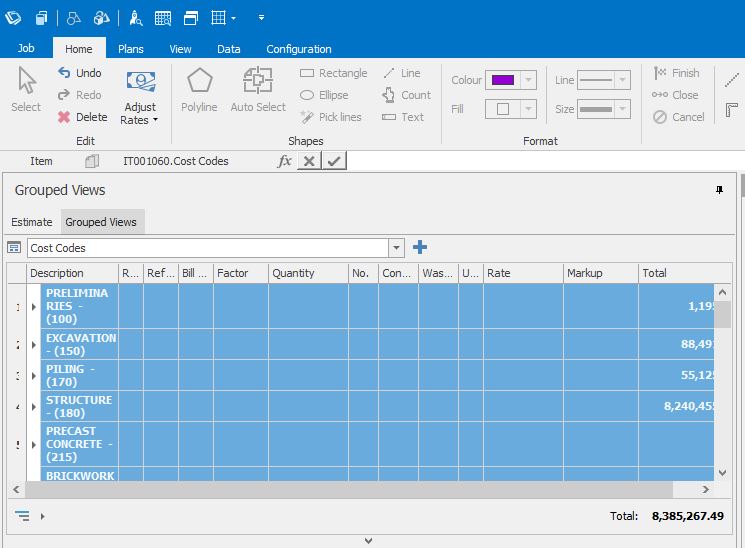Viewport: 745px width, 548px height.
Task: Open the Plans ribbon tab
Action: pos(131,49)
